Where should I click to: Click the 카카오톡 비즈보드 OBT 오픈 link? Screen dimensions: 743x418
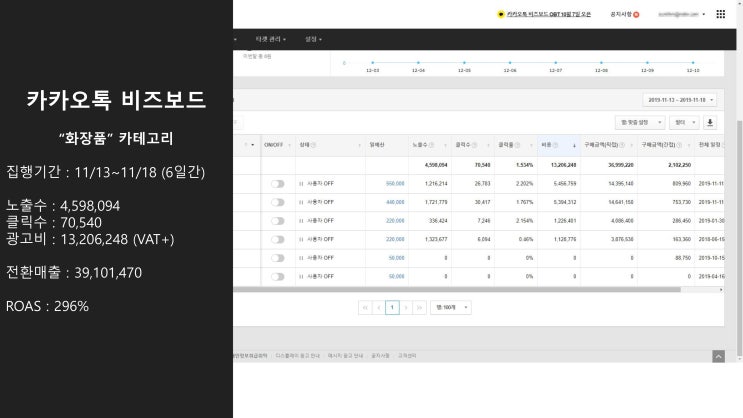click(549, 14)
